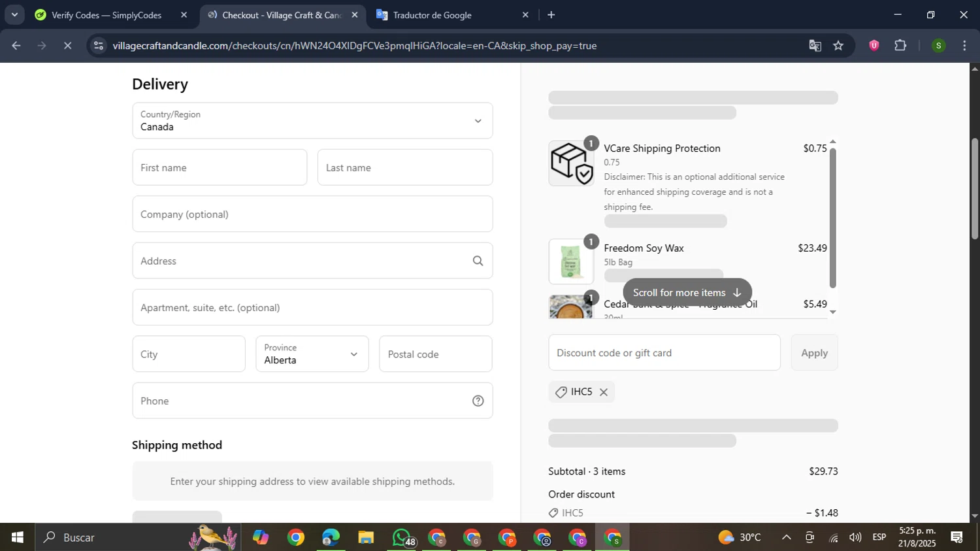
Task: Open the Google Translate icon in address bar
Action: tap(815, 46)
